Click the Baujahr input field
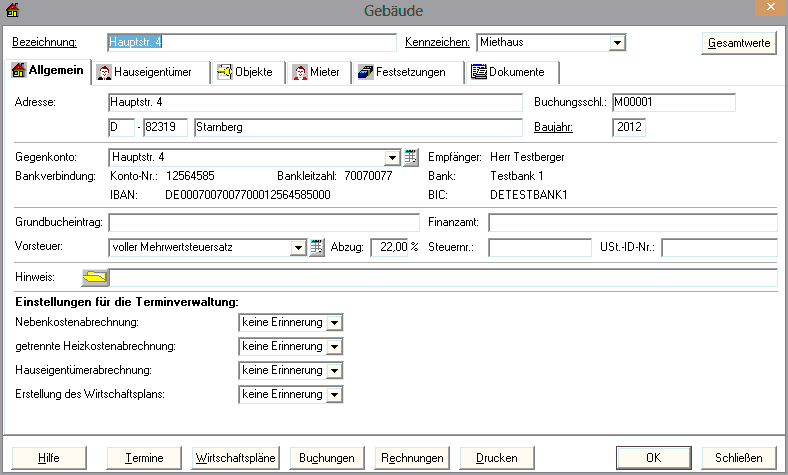This screenshot has width=788, height=475. click(629, 128)
